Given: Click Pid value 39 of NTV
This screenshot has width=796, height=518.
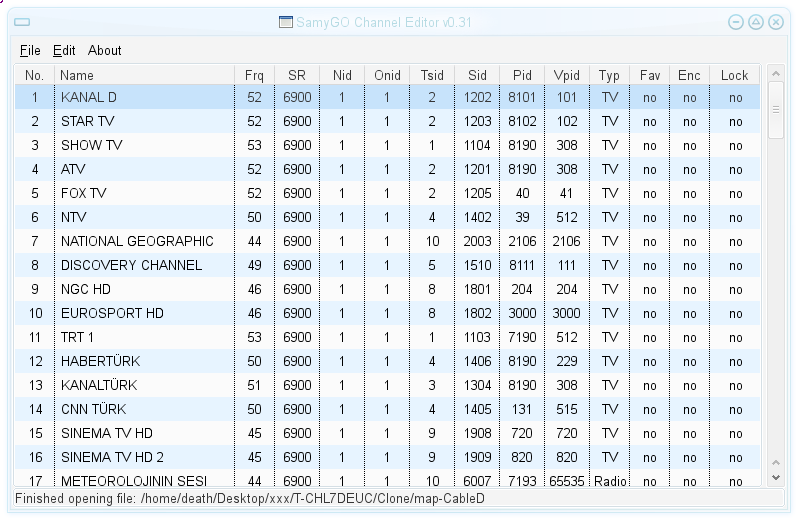Looking at the screenshot, I should [522, 217].
